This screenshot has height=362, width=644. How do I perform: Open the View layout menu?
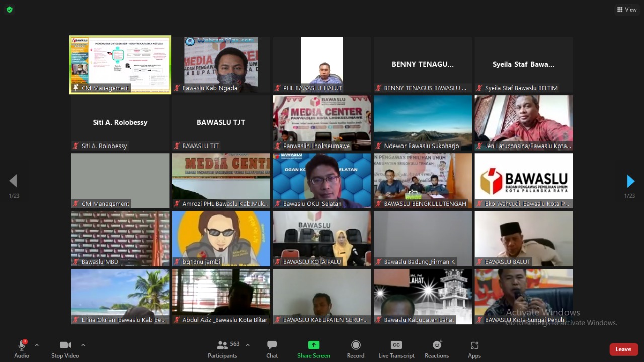click(626, 10)
